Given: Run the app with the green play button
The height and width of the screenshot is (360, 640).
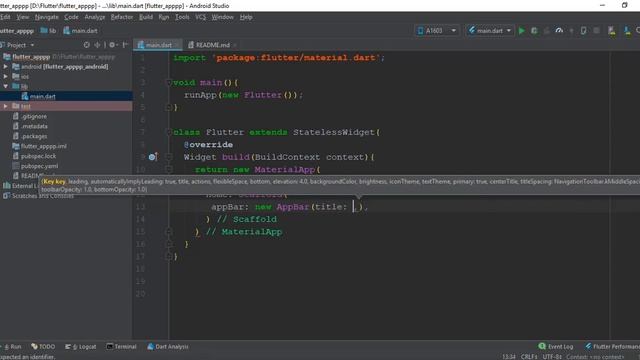Looking at the screenshot, I should point(521,31).
